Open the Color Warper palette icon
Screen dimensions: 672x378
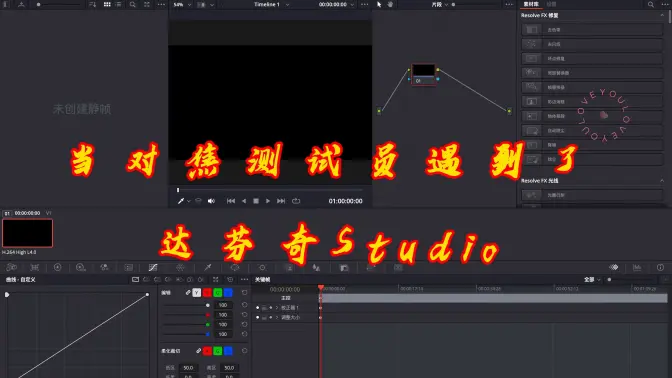coord(180,267)
